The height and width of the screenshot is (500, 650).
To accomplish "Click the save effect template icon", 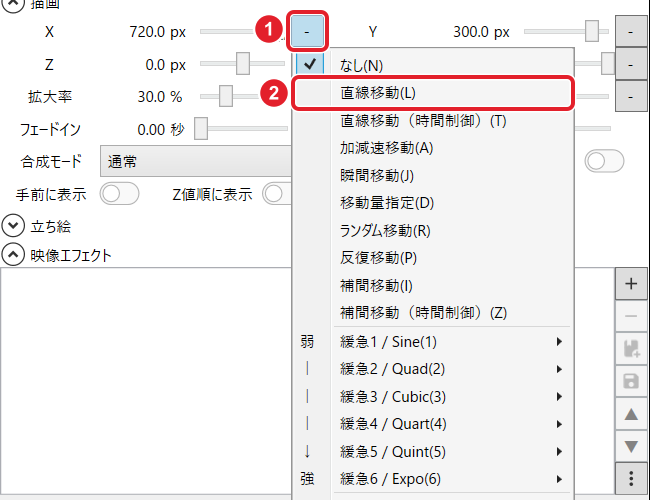I will [631, 381].
